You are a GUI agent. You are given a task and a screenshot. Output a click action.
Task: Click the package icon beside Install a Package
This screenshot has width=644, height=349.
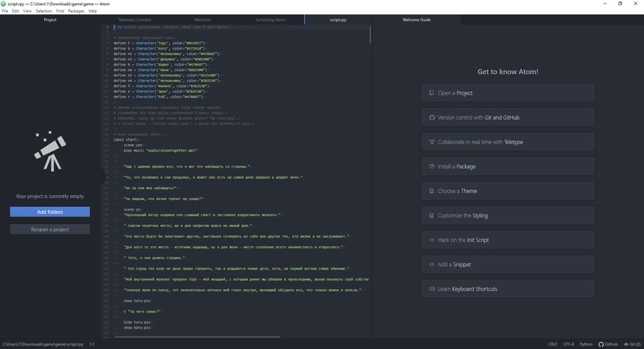(x=432, y=166)
